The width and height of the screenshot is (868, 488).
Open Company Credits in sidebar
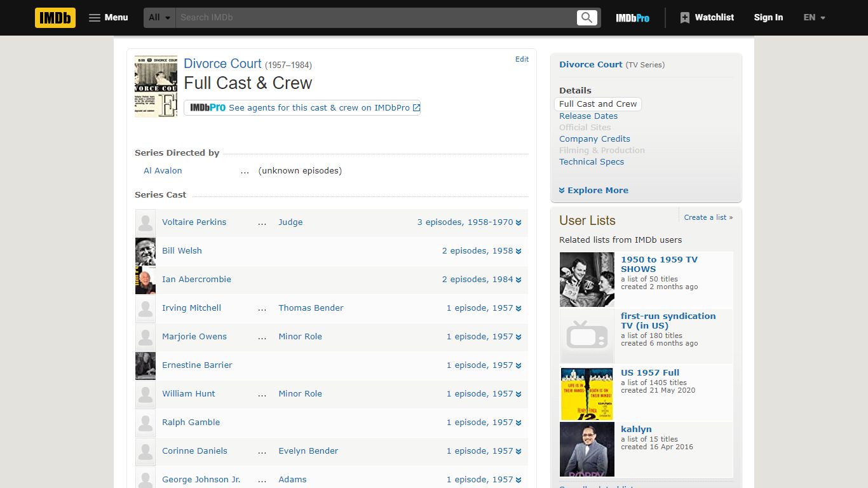click(x=595, y=139)
